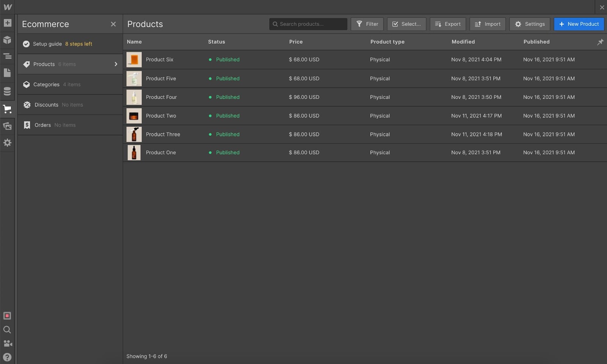Pin the Products table columns
This screenshot has height=364, width=607.
point(600,42)
